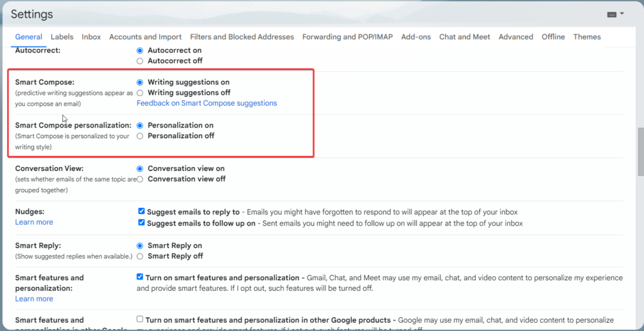Select Personalization on radio button
Image resolution: width=644 pixels, height=331 pixels.
140,126
